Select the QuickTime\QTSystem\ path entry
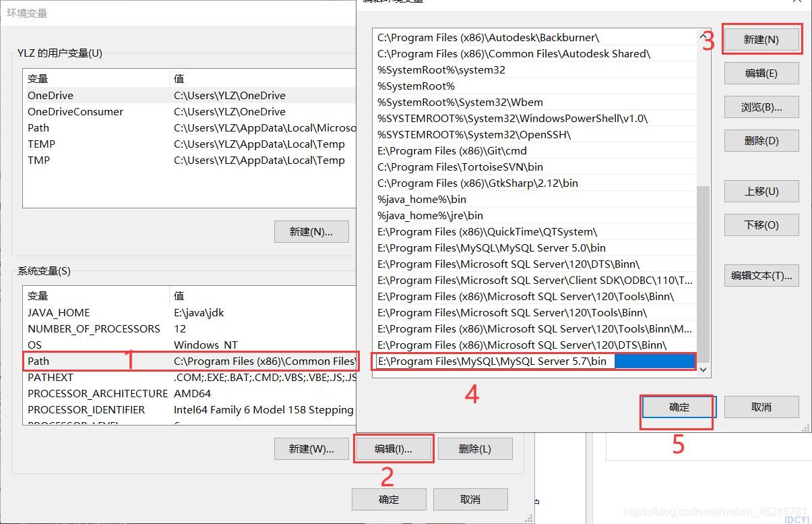The image size is (812, 524). tap(535, 232)
